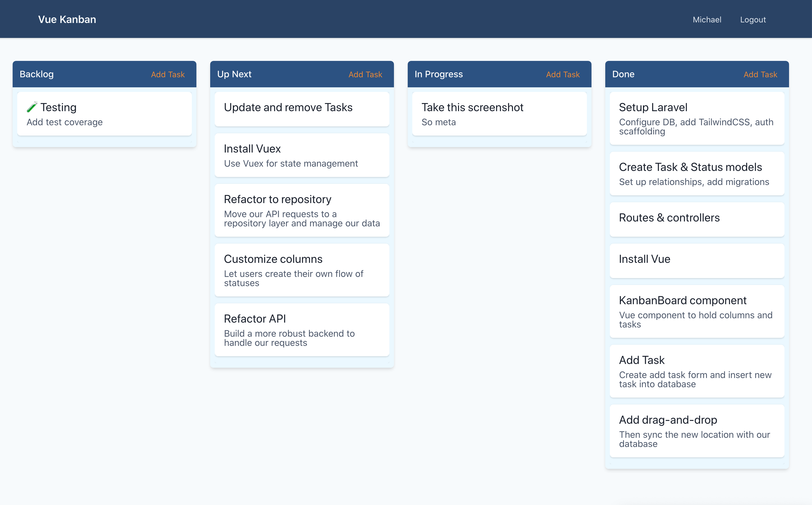The height and width of the screenshot is (505, 812).
Task: Click 'Add Task' in Done column
Action: tap(760, 74)
